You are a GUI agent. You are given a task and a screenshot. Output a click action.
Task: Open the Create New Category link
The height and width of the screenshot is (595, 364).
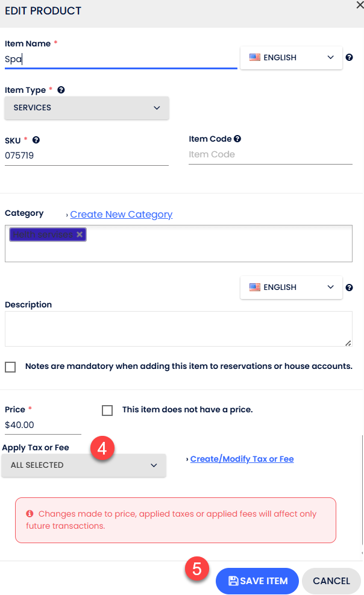[x=121, y=215]
